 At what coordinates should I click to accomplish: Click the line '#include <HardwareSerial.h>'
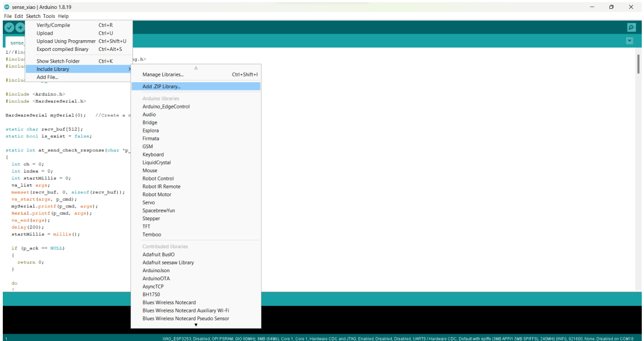(x=46, y=101)
